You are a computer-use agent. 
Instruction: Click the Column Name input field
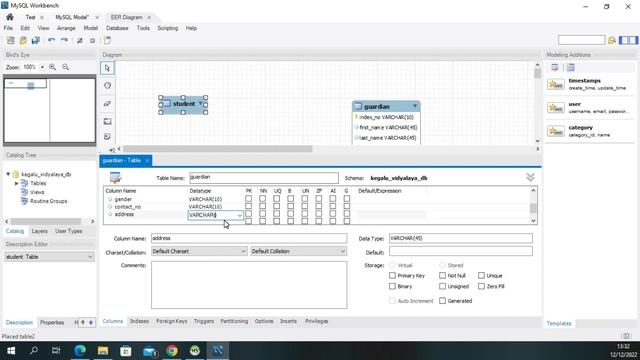point(249,238)
